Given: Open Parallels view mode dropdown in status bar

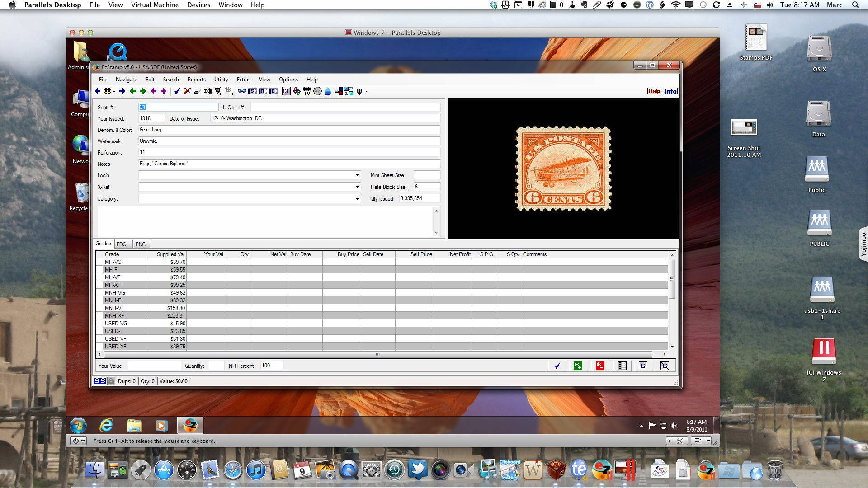Looking at the screenshot, I should tap(708, 441).
